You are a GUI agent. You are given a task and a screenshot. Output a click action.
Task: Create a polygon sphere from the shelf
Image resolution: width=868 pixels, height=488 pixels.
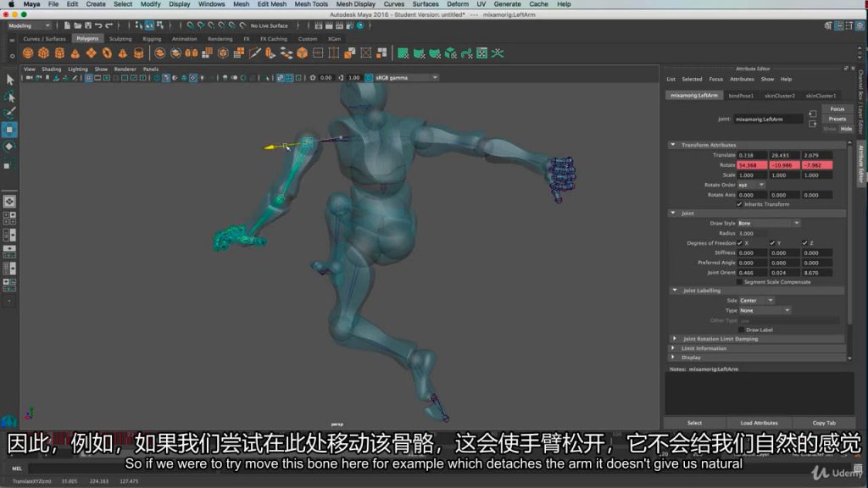click(28, 53)
